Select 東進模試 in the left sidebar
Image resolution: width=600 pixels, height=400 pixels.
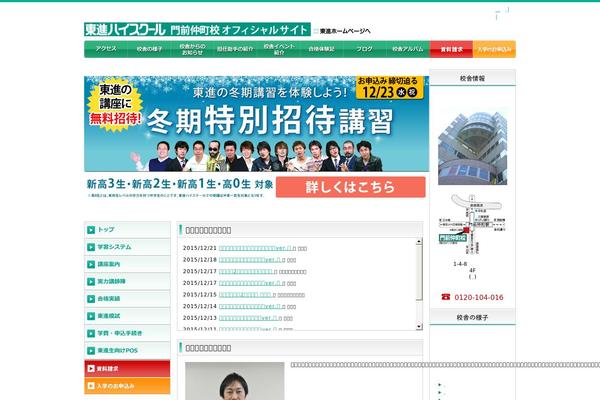click(127, 316)
